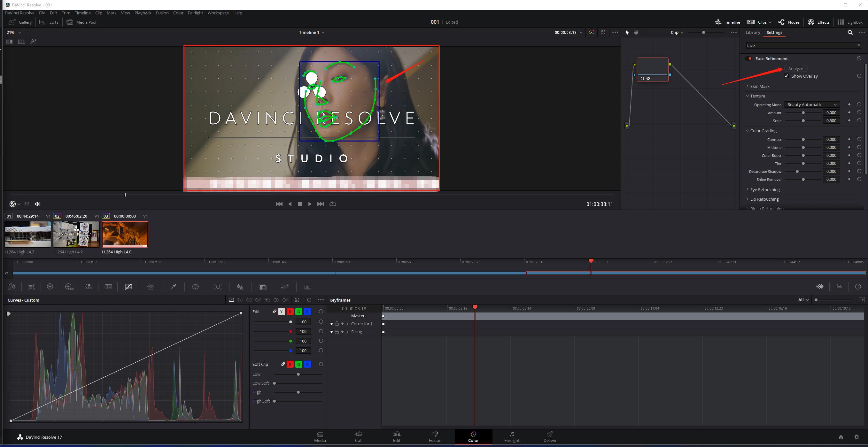Screen dimensions: 868x447
Task: Open the Playback menu
Action: pyautogui.click(x=143, y=13)
